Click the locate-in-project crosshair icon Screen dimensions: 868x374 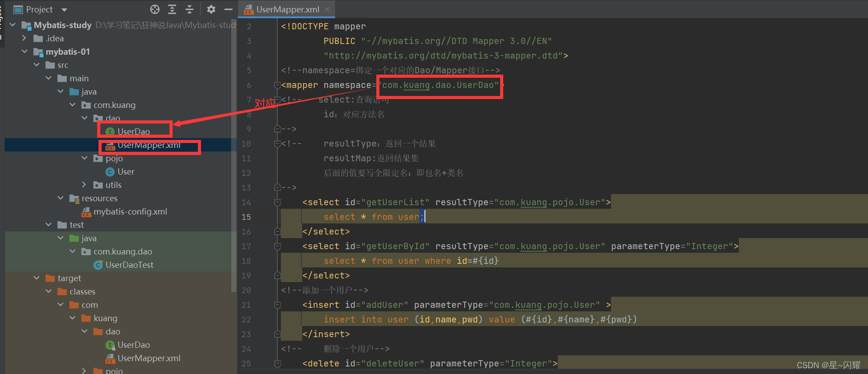coord(155,9)
